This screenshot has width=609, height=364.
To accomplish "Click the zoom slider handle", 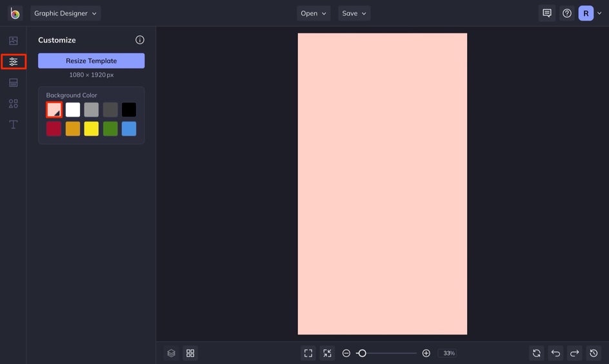I will (x=362, y=353).
